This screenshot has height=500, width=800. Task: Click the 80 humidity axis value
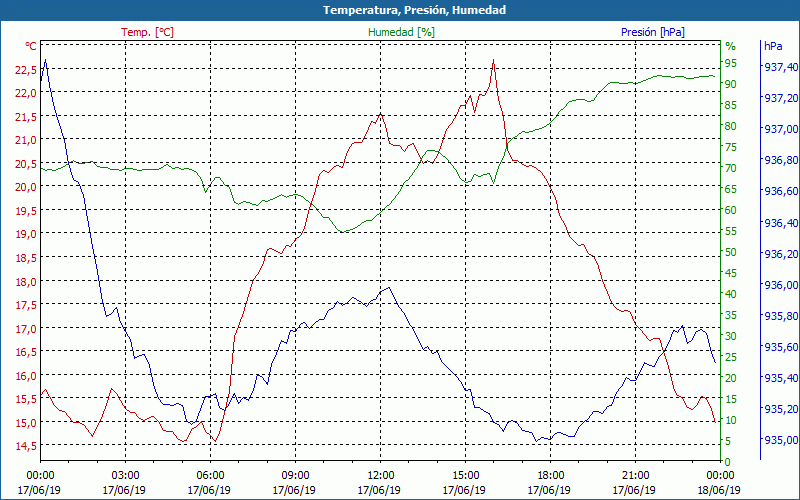731,126
